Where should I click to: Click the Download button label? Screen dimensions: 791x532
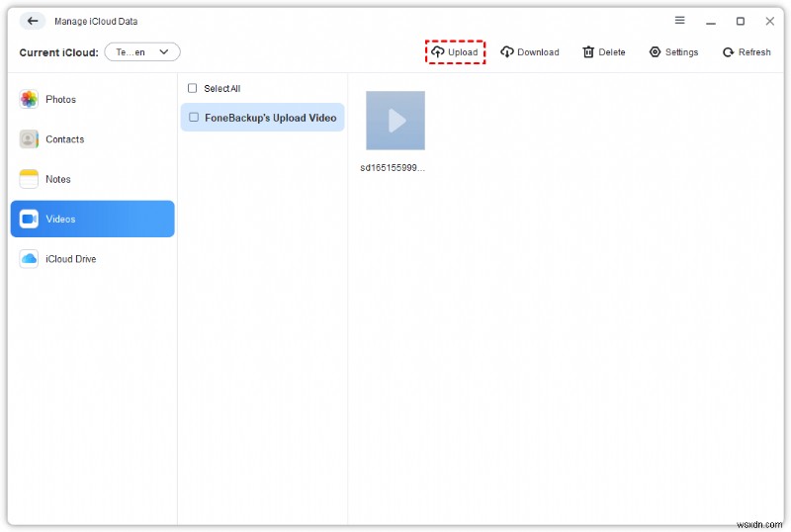click(x=538, y=52)
